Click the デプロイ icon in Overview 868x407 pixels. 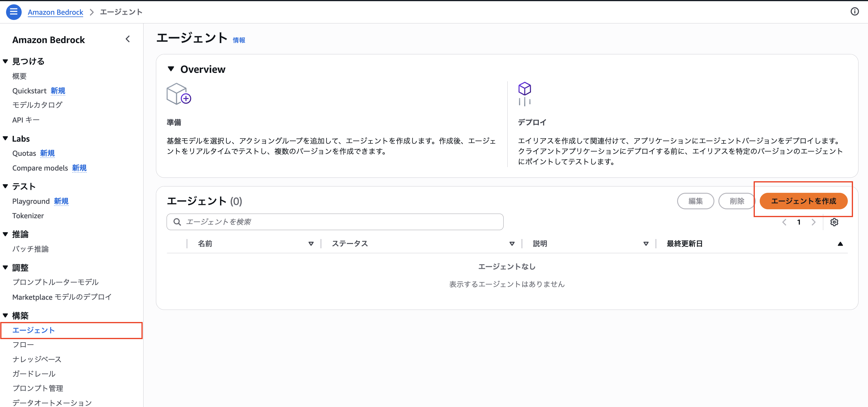525,94
